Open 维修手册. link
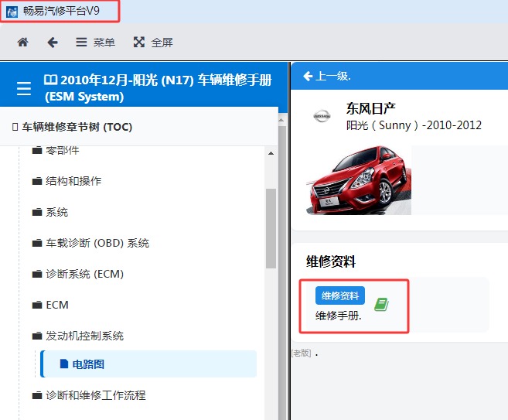 click(x=338, y=316)
